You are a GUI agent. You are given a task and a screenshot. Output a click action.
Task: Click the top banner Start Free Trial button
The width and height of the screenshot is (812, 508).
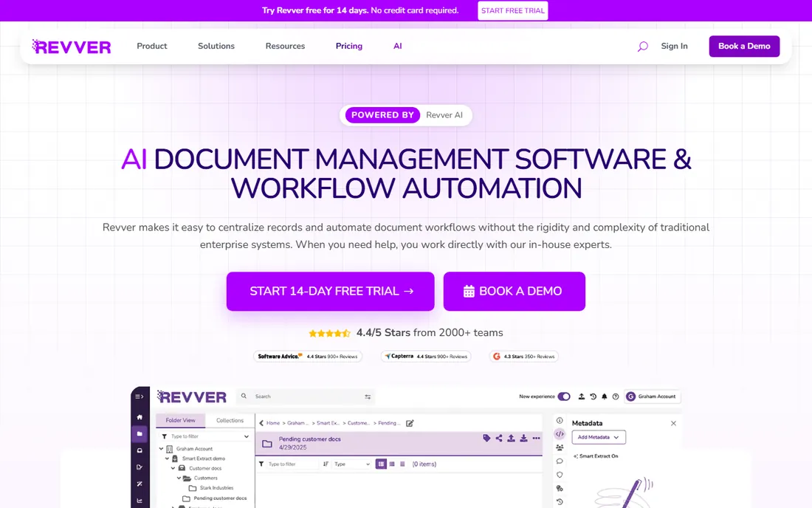pos(513,10)
